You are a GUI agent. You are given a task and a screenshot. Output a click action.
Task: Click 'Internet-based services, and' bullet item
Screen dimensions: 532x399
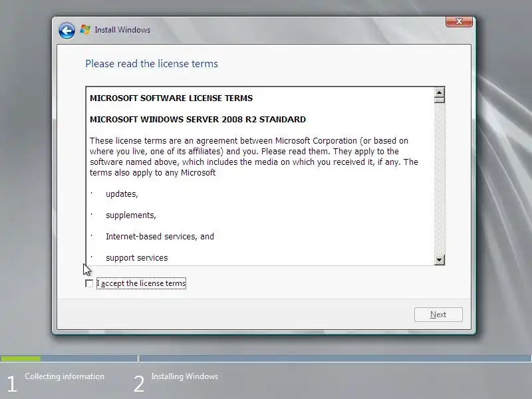click(x=160, y=237)
